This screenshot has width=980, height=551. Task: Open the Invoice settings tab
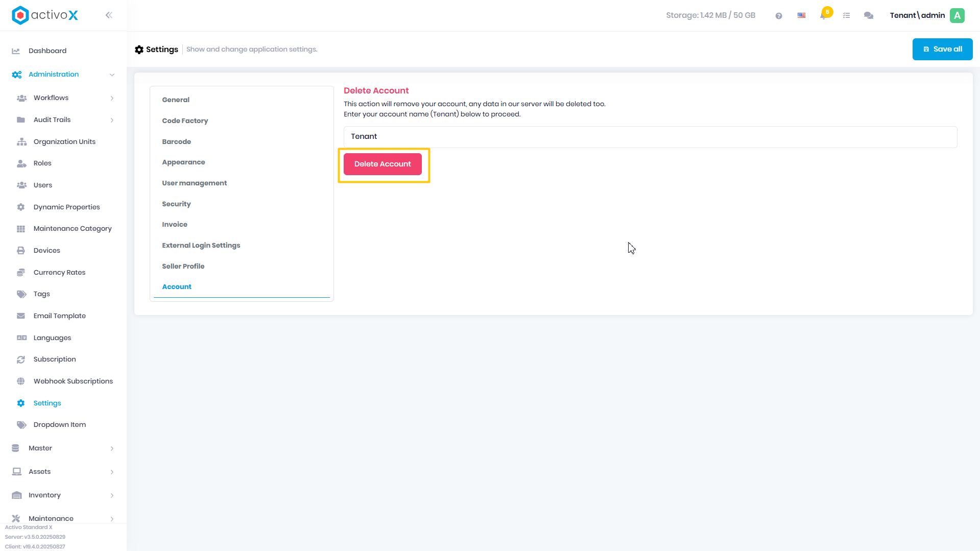tap(242, 225)
